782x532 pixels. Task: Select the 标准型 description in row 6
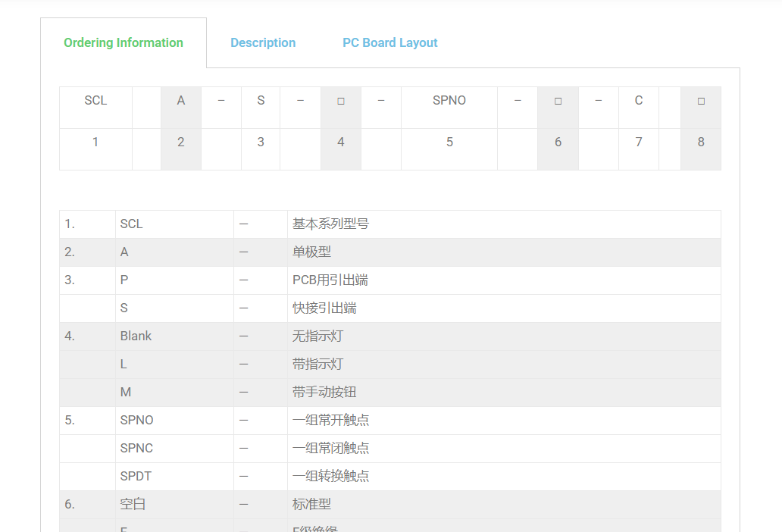click(311, 505)
